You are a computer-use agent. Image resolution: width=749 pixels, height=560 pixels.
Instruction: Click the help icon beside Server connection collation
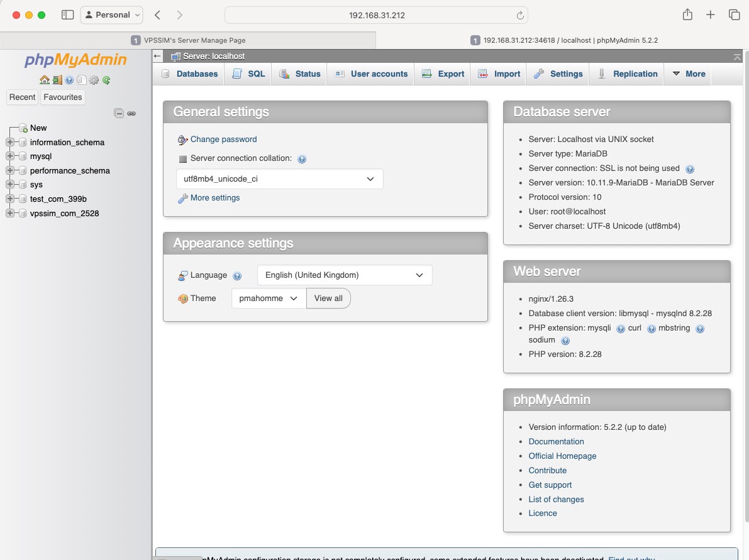pos(302,159)
